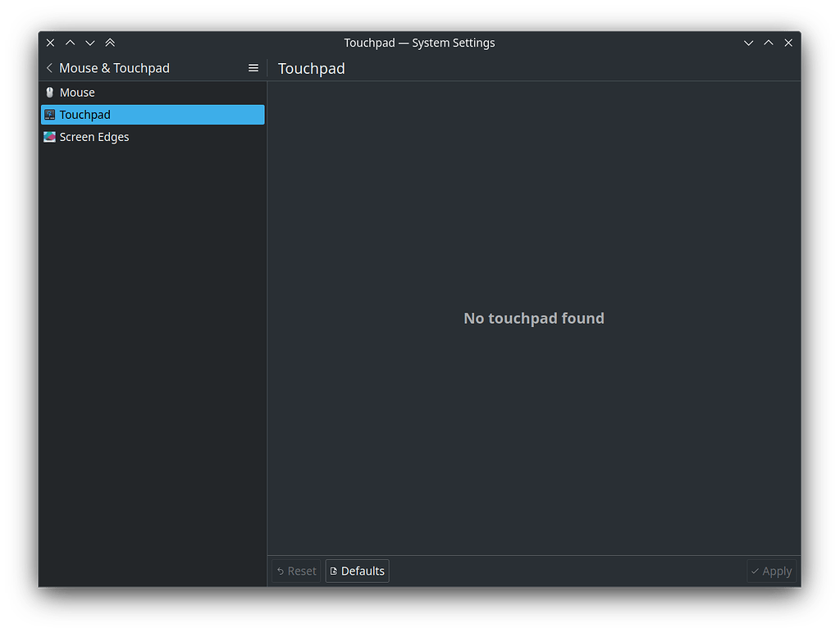
Task: Click the circular reset arrow icon
Action: (x=281, y=571)
